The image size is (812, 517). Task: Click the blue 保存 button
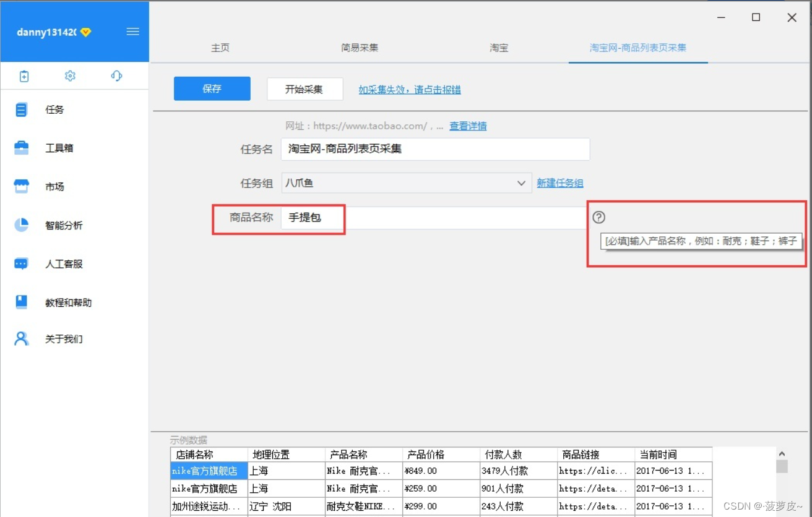click(212, 88)
